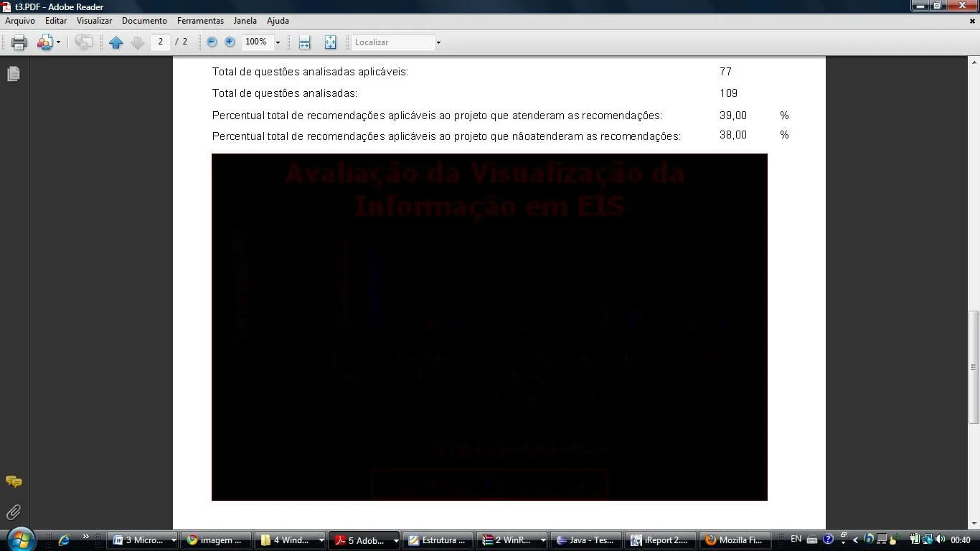This screenshot has height=551, width=980.
Task: Open the on-screen keyboard language bar icon
Action: pos(812,540)
